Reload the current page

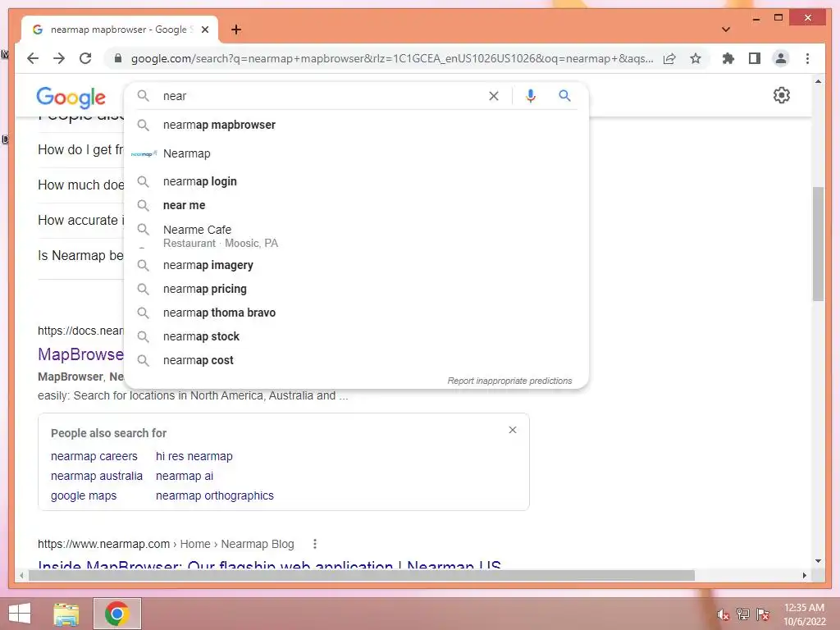(85, 58)
